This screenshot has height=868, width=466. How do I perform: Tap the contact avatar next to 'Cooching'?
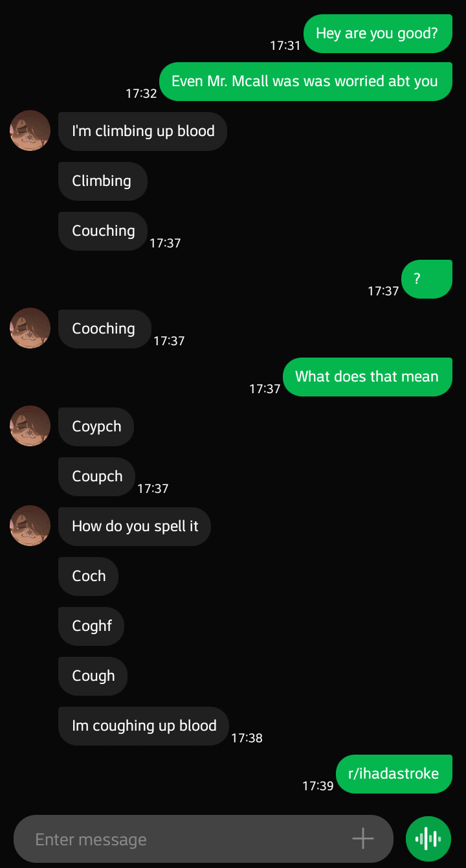(x=29, y=328)
